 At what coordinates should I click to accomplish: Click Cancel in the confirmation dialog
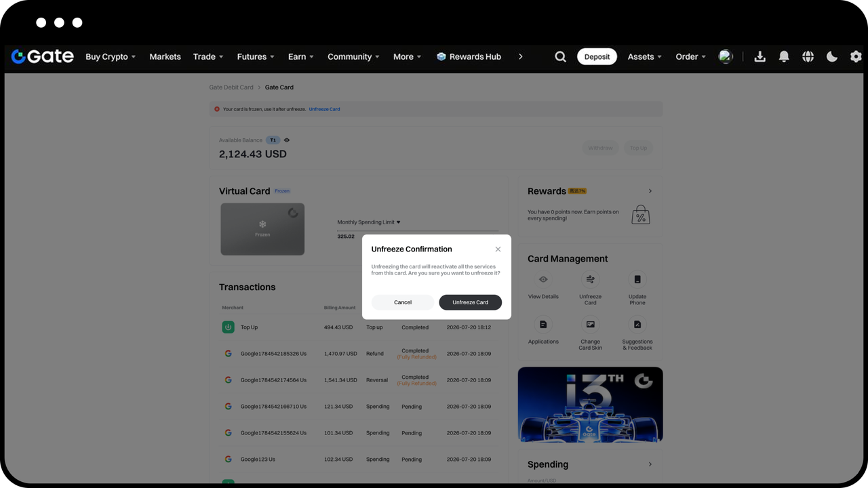coord(403,302)
